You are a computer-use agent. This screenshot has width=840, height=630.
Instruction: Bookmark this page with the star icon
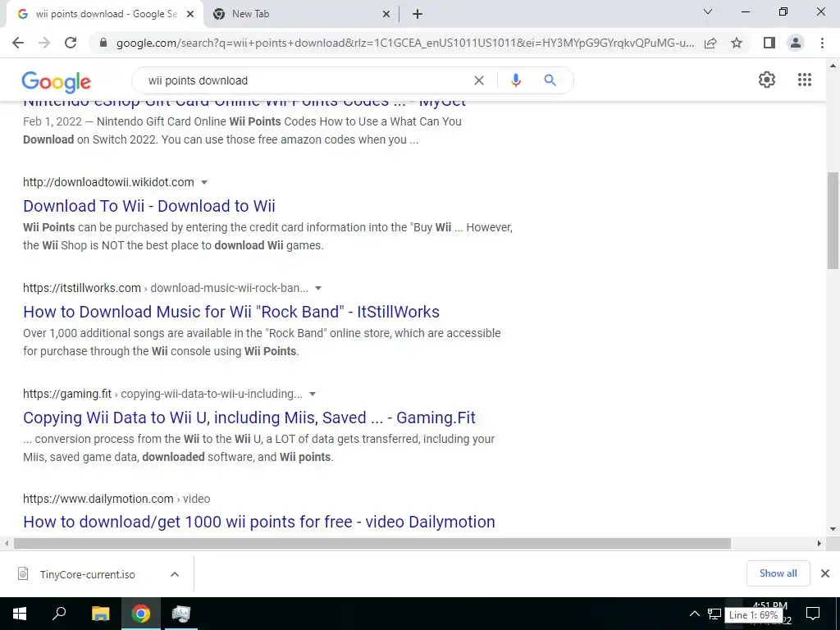coord(737,43)
